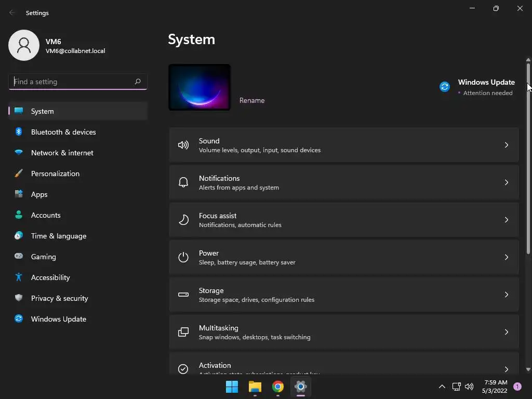
Task: Open the clock and date in taskbar
Action: (495, 387)
